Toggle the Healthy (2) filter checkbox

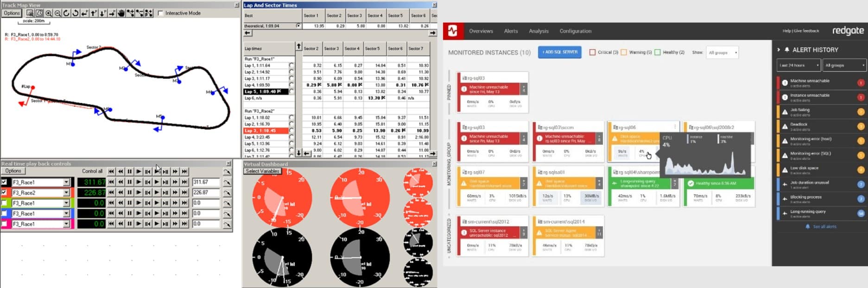tap(657, 52)
